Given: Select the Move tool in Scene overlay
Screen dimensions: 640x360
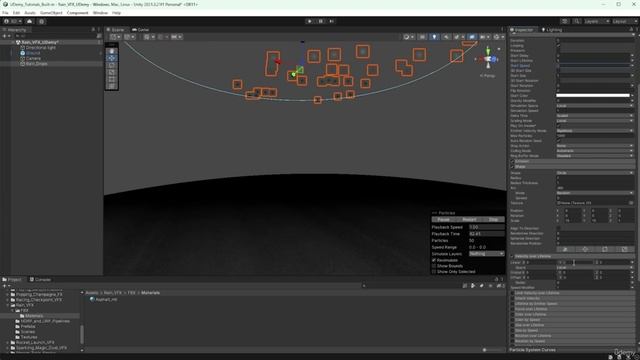Looking at the screenshot, I should coord(111,58).
